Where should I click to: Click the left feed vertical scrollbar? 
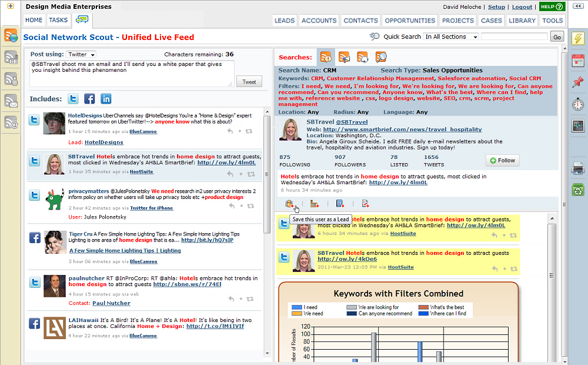267,174
